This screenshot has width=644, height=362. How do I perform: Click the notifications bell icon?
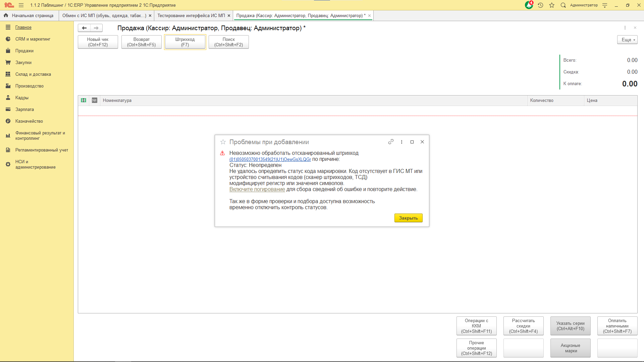pyautogui.click(x=529, y=5)
